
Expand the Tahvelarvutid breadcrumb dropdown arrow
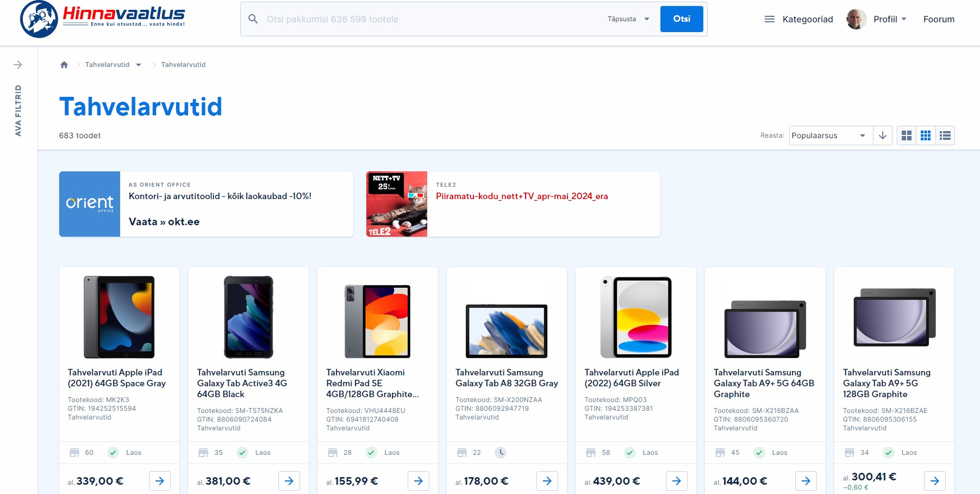tap(139, 65)
